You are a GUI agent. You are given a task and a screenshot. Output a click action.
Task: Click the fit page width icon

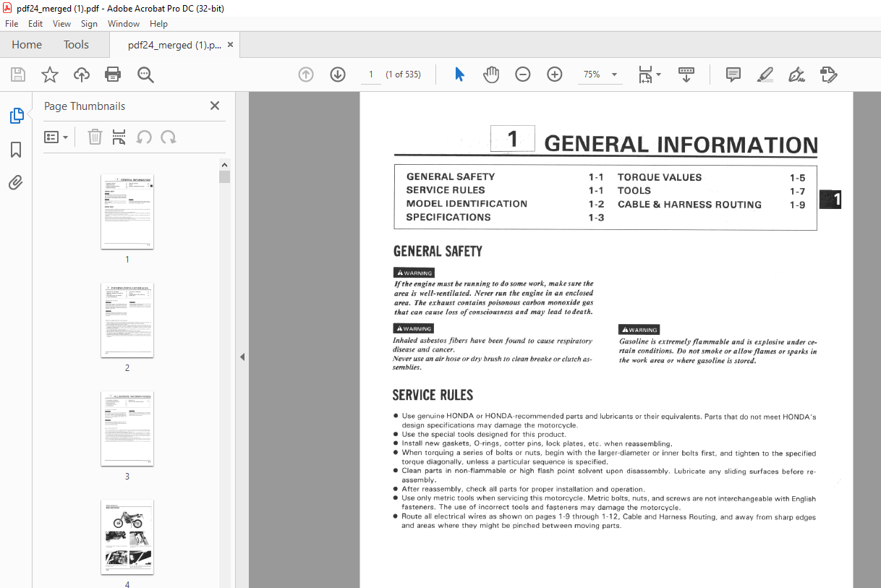644,74
